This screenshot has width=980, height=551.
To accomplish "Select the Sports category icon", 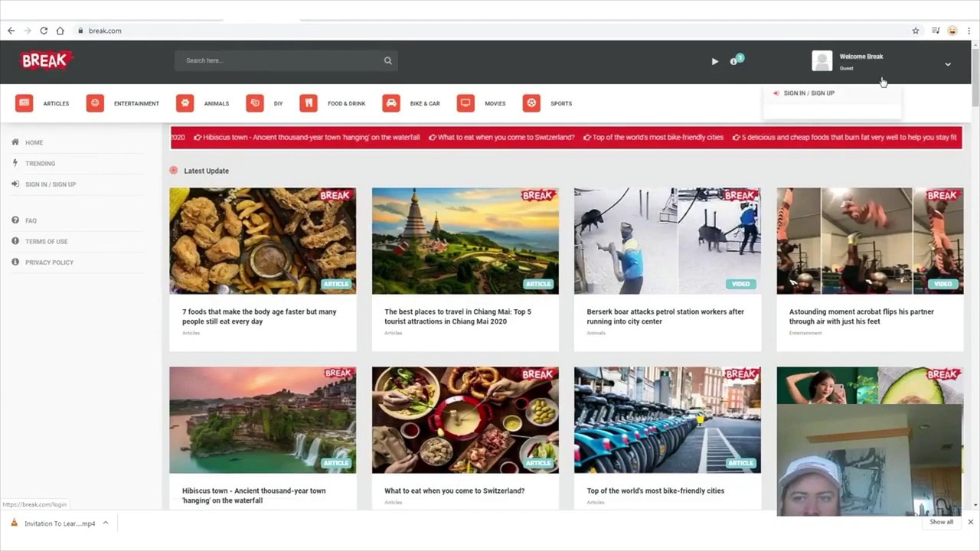I will (x=531, y=103).
